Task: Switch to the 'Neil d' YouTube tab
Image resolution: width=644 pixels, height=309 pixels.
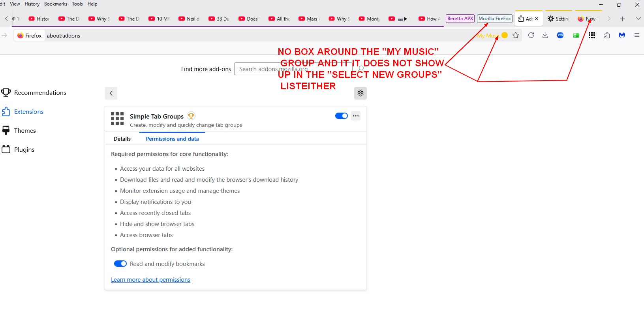Action: [189, 19]
